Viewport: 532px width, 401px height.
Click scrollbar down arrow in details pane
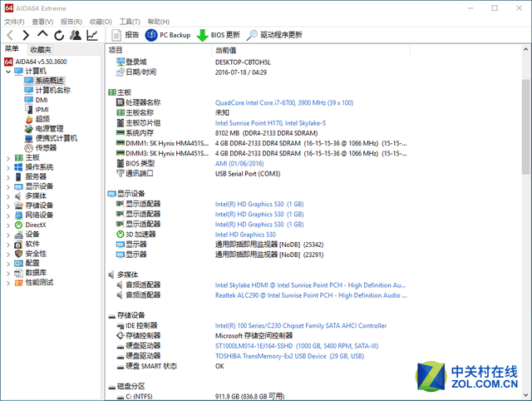pyautogui.click(x=525, y=395)
